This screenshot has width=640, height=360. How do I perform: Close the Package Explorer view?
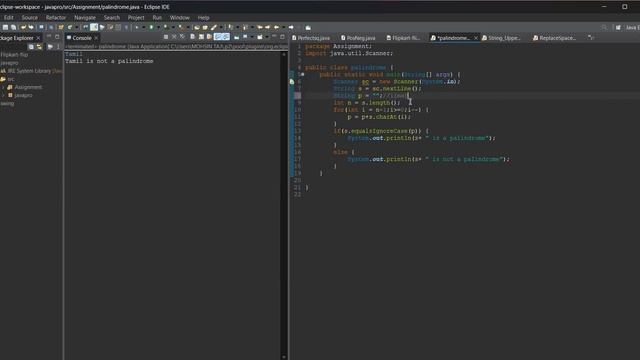click(x=38, y=38)
